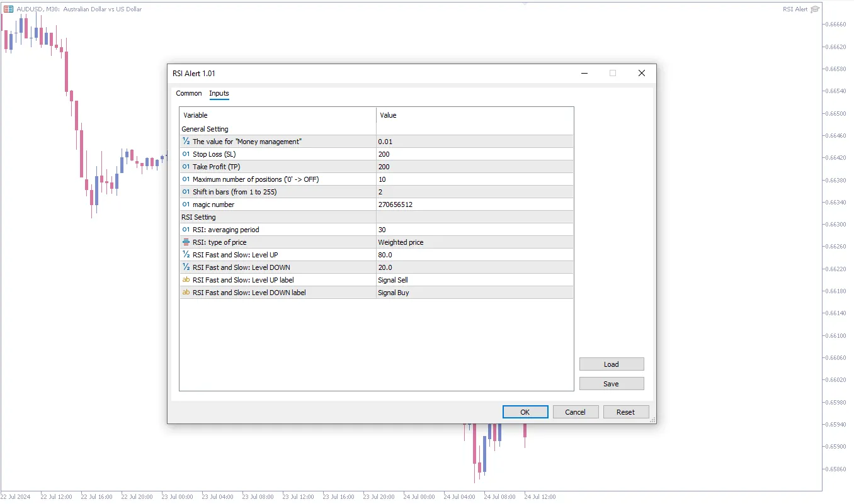Open the Weighted price value dropdown
The image size is (854, 504).
(x=474, y=242)
